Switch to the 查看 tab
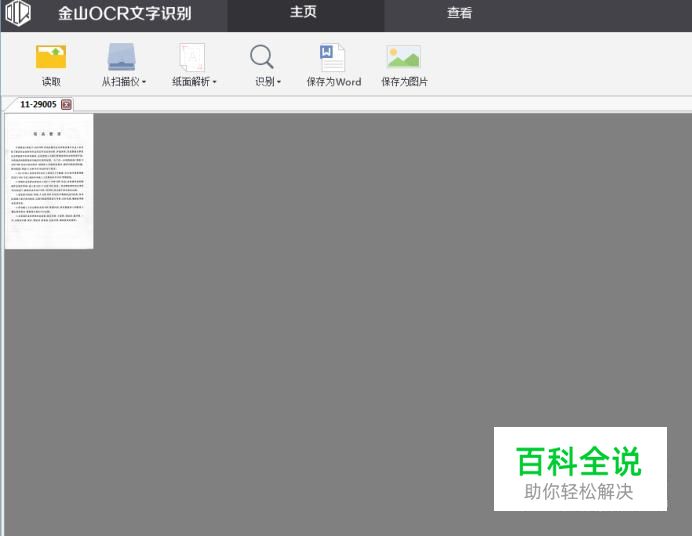Image resolution: width=692 pixels, height=536 pixels. [x=459, y=13]
